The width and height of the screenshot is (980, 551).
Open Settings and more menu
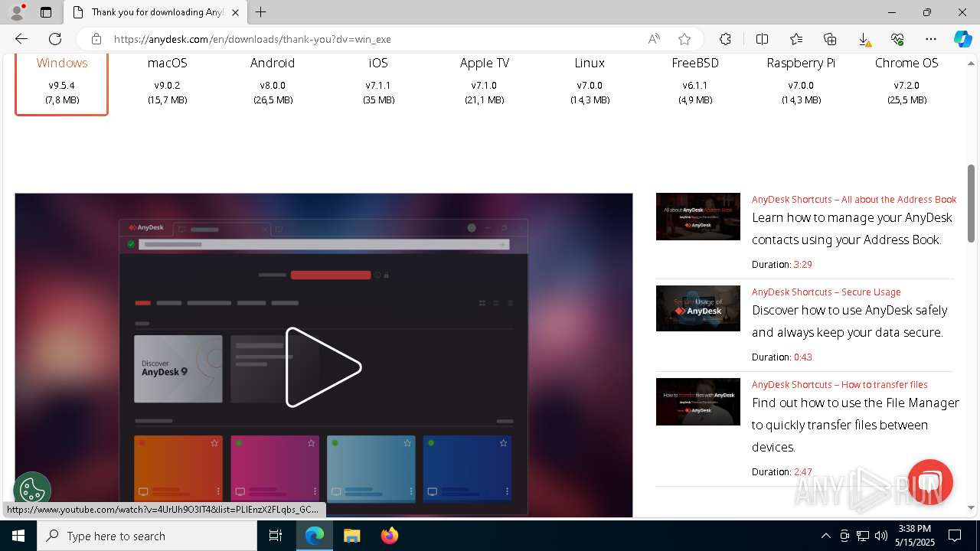click(x=931, y=39)
